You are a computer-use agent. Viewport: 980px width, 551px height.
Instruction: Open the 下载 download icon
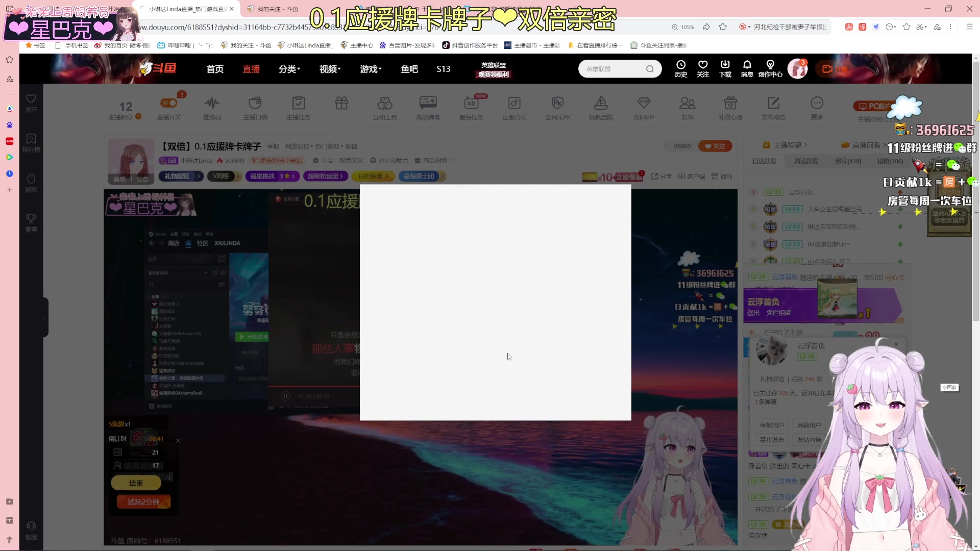(725, 68)
